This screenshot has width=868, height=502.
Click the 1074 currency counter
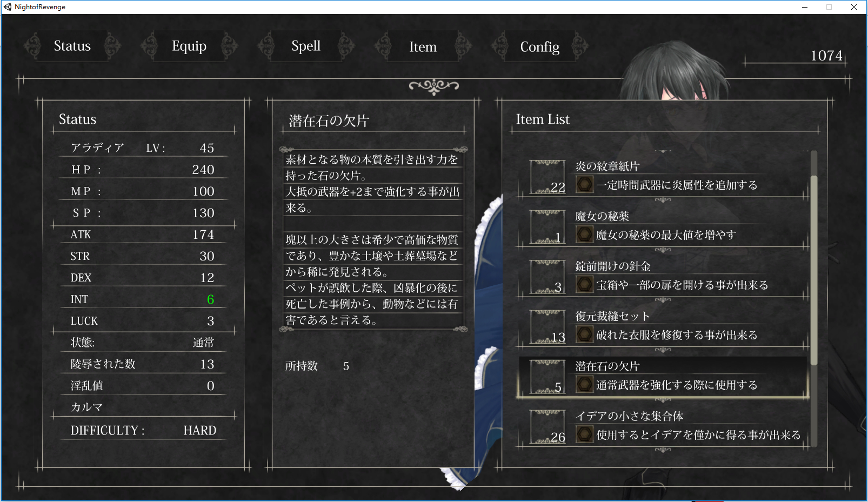click(x=826, y=56)
